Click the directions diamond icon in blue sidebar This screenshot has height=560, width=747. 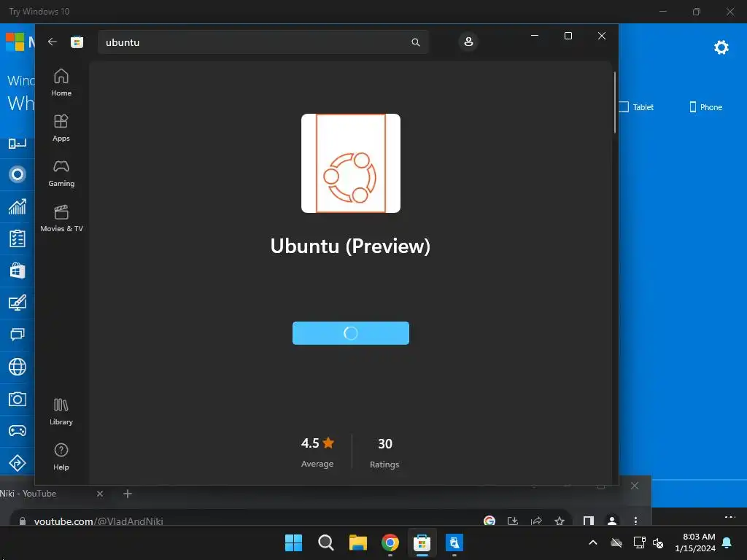[18, 463]
